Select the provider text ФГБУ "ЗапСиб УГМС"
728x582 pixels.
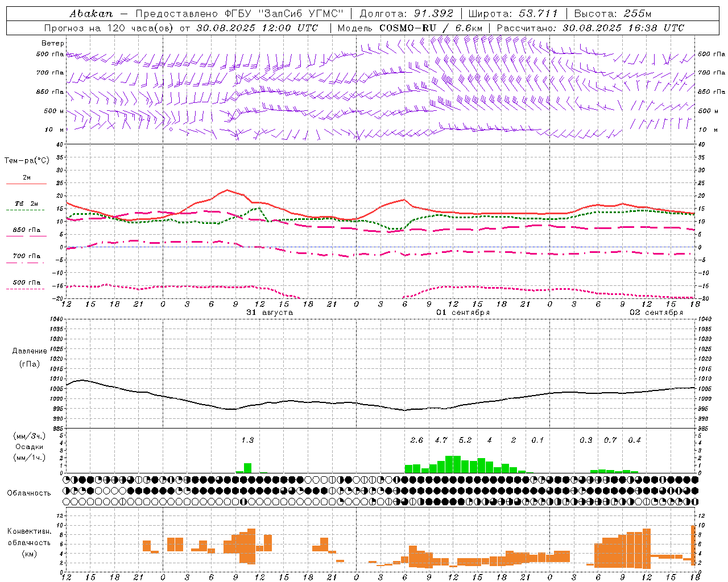[x=285, y=14]
